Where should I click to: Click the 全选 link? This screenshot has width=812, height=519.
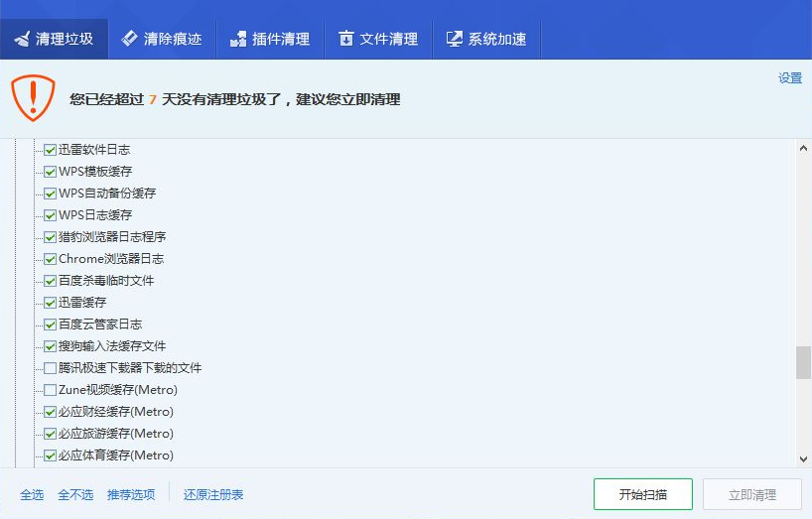(x=32, y=494)
